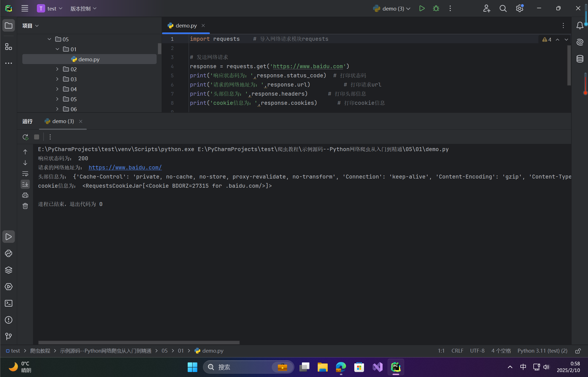
Task: Open the Terminal tool window
Action: pyautogui.click(x=9, y=303)
